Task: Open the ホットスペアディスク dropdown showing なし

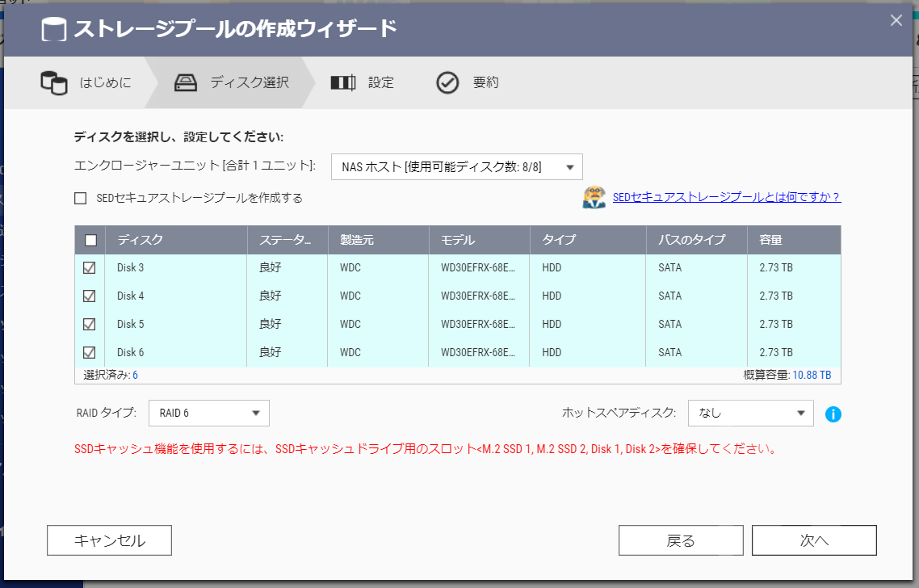Action: pyautogui.click(x=750, y=414)
